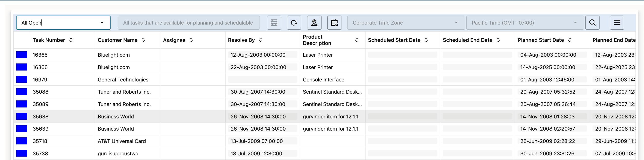Click task number 16979
The image size is (644, 160).
(40, 80)
